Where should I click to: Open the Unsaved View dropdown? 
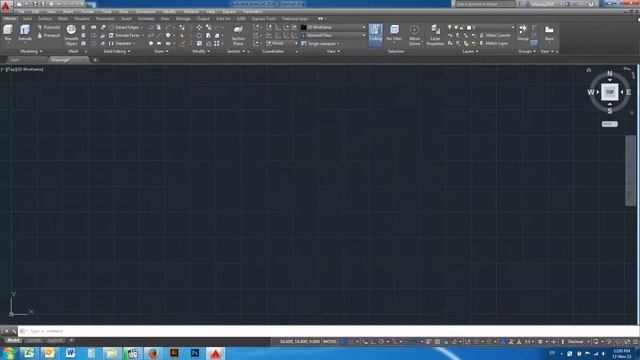pyautogui.click(x=333, y=36)
